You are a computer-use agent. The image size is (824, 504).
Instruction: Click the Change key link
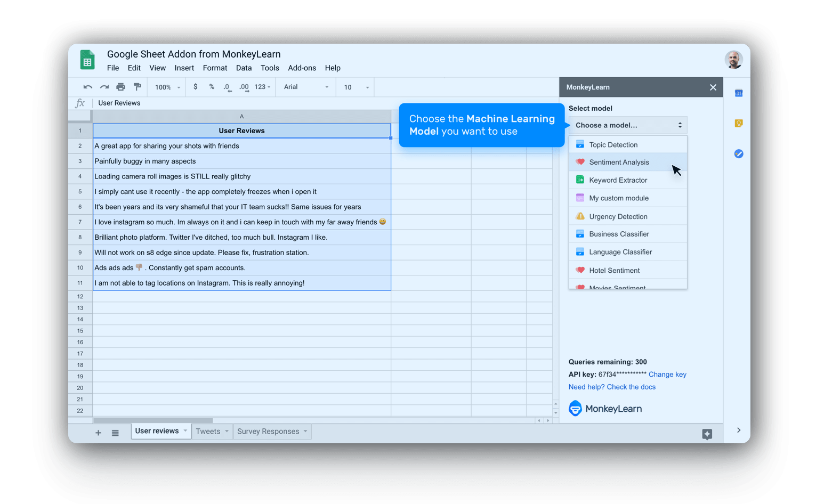pyautogui.click(x=667, y=375)
